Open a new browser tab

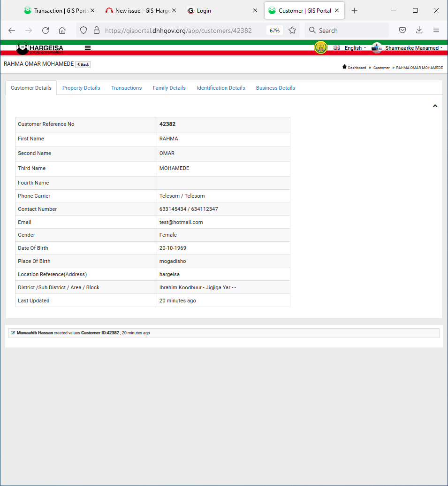pos(355,11)
